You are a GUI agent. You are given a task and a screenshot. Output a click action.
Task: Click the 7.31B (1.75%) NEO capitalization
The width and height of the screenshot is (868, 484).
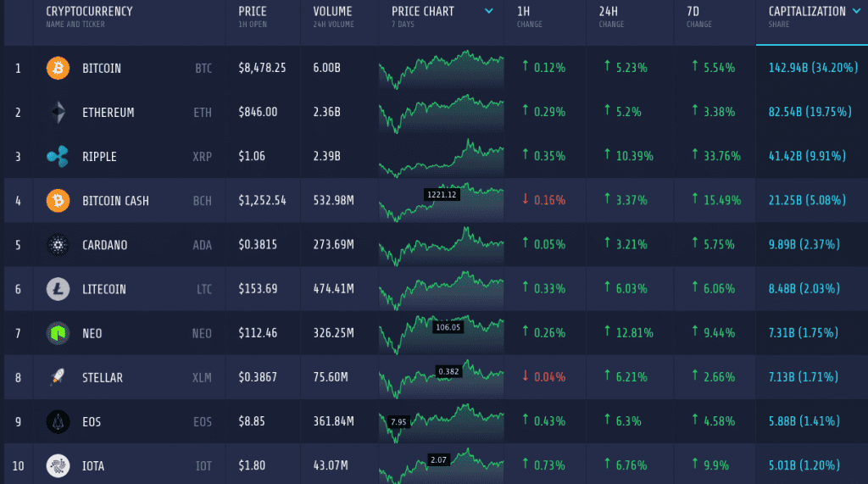pos(804,333)
